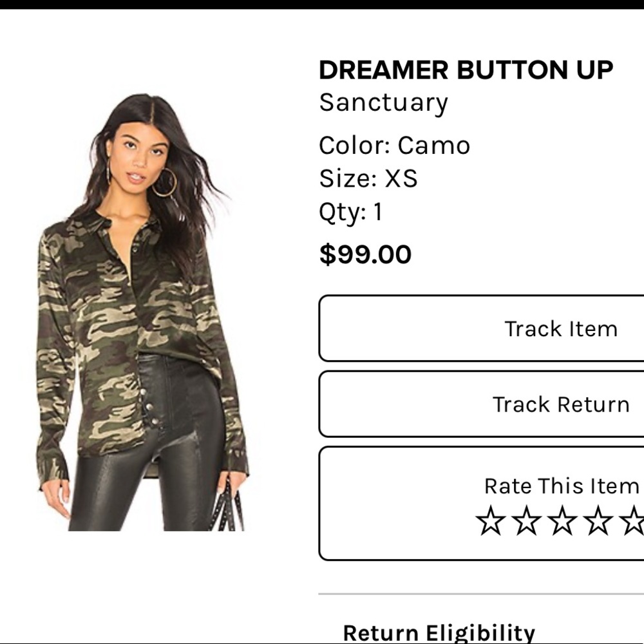Viewport: 644px width, 644px height.
Task: Visit the Sanctuary brand link
Action: pos(383,102)
